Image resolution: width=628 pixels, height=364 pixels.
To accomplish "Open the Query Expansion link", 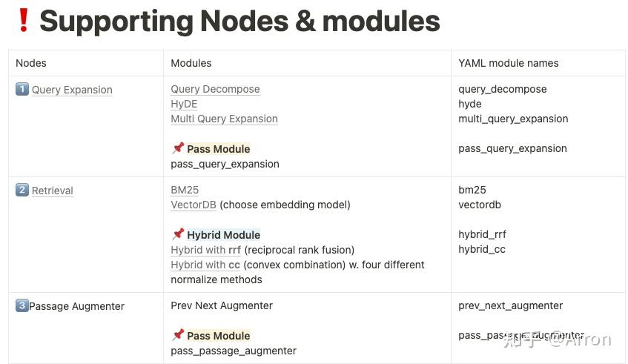I will coord(72,90).
